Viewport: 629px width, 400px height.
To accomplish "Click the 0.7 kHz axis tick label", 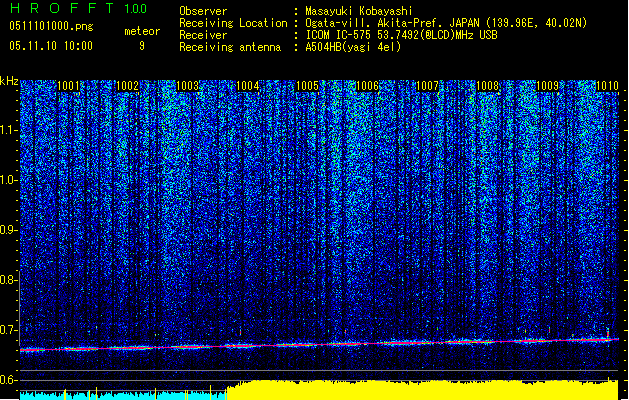I will click(8, 330).
